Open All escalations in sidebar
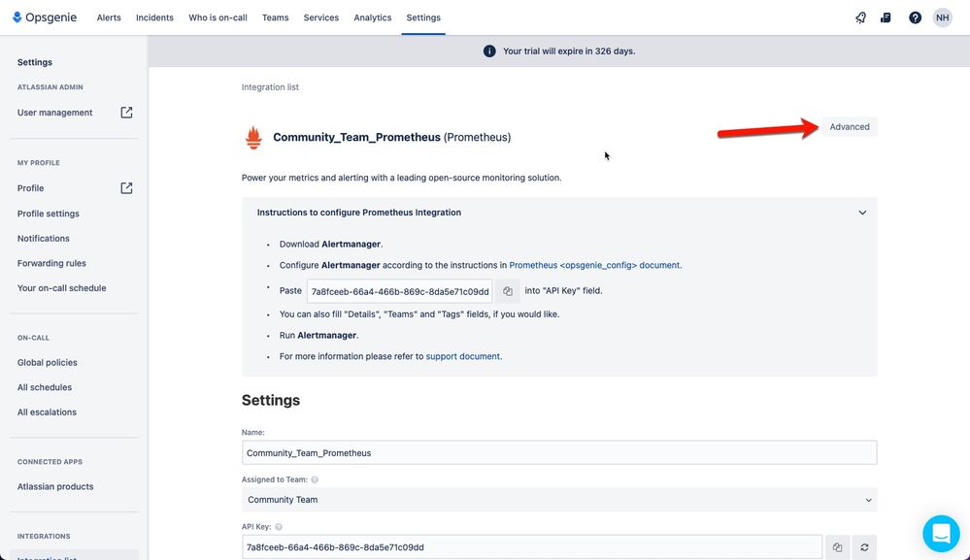The width and height of the screenshot is (970, 560). (x=47, y=412)
